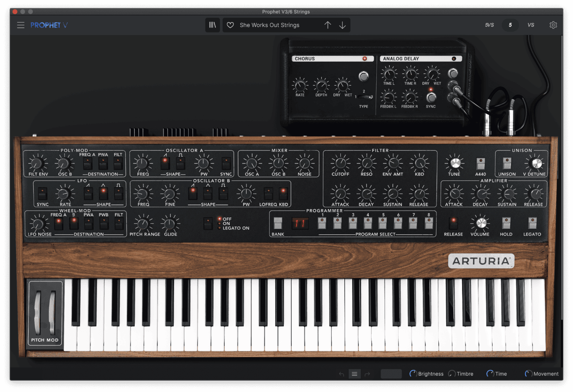Screen dimensions: 573x392
Task: Adjust the Brightness macro knob
Action: [x=413, y=373]
